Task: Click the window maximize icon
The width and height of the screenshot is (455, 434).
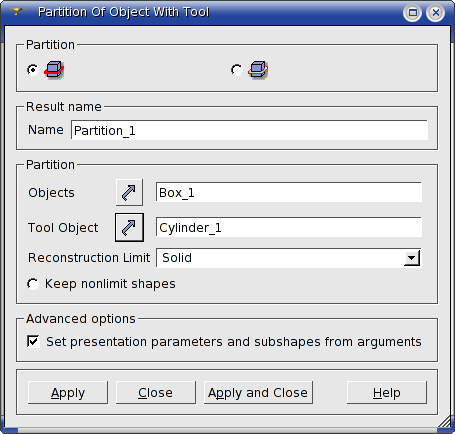Action: coord(413,13)
